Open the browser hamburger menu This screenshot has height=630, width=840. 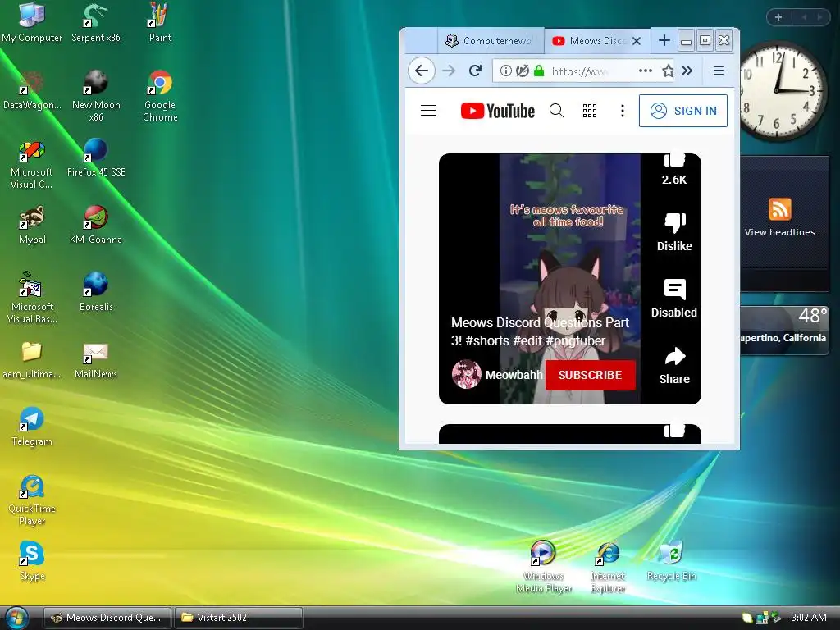point(719,71)
